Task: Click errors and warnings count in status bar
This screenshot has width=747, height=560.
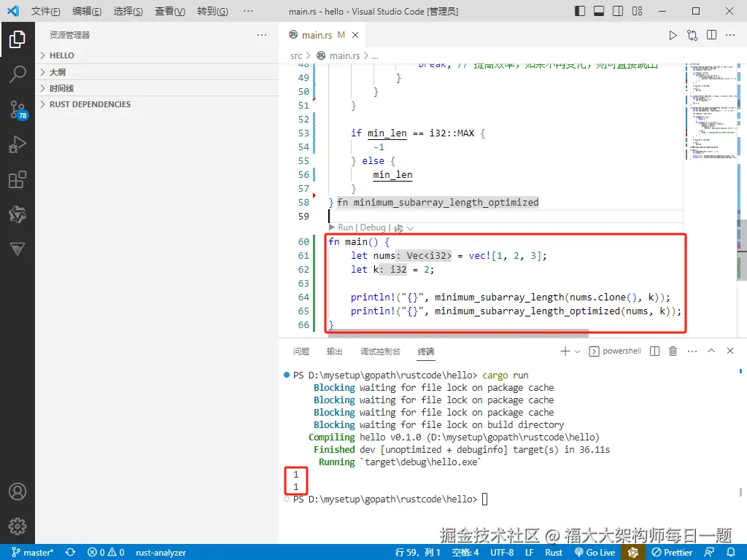Action: point(107,553)
